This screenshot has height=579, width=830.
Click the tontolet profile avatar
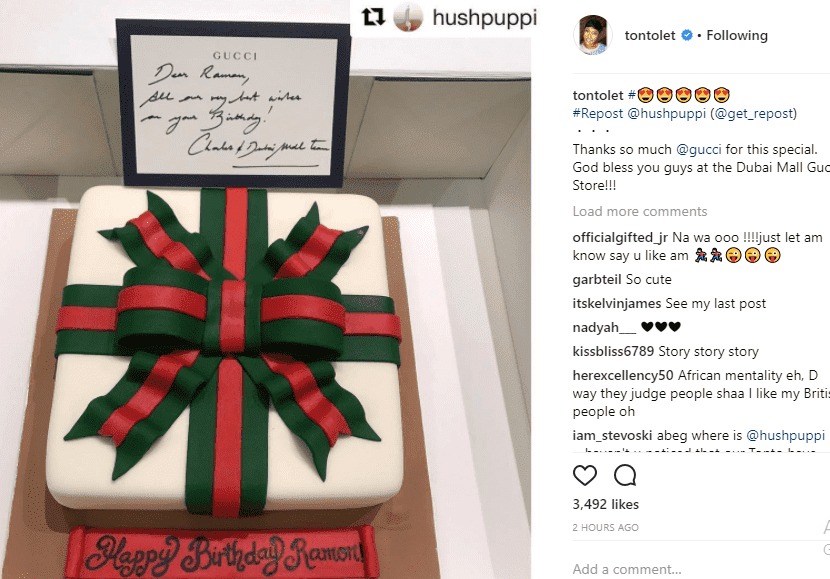click(593, 35)
